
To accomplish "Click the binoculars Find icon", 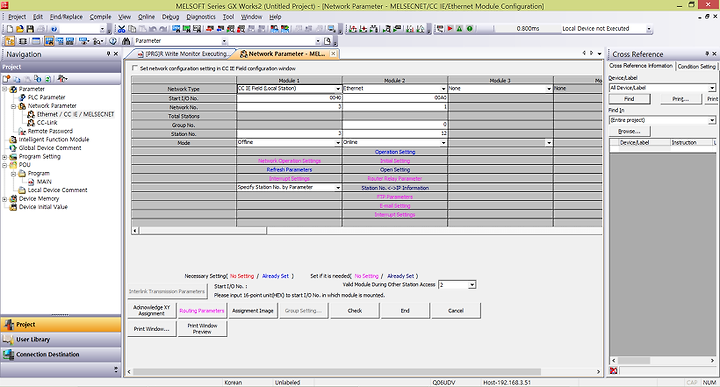I will (126, 41).
